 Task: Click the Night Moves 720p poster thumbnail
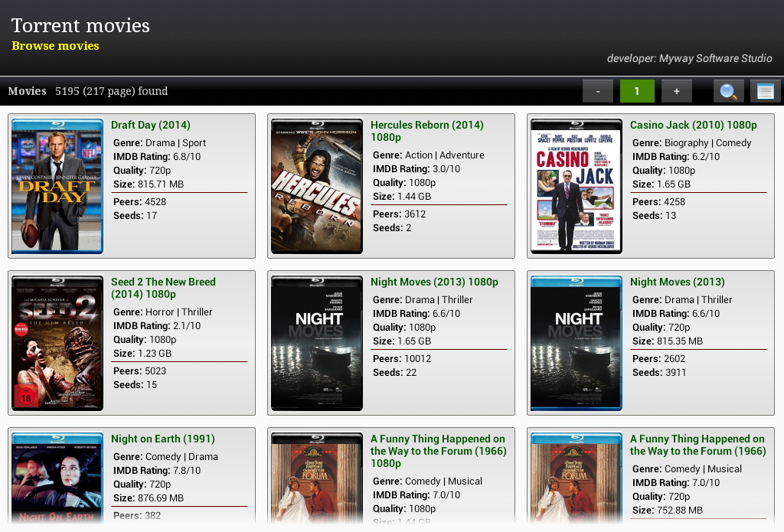tap(577, 343)
